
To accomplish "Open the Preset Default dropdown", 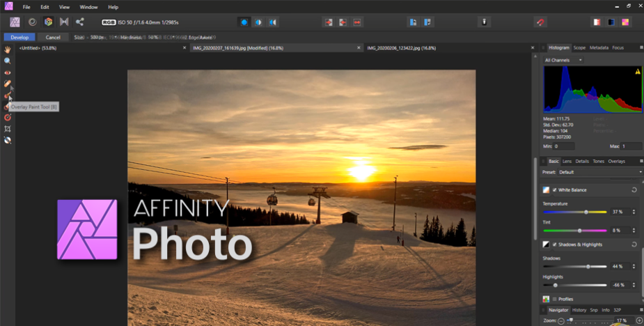I will pos(600,172).
